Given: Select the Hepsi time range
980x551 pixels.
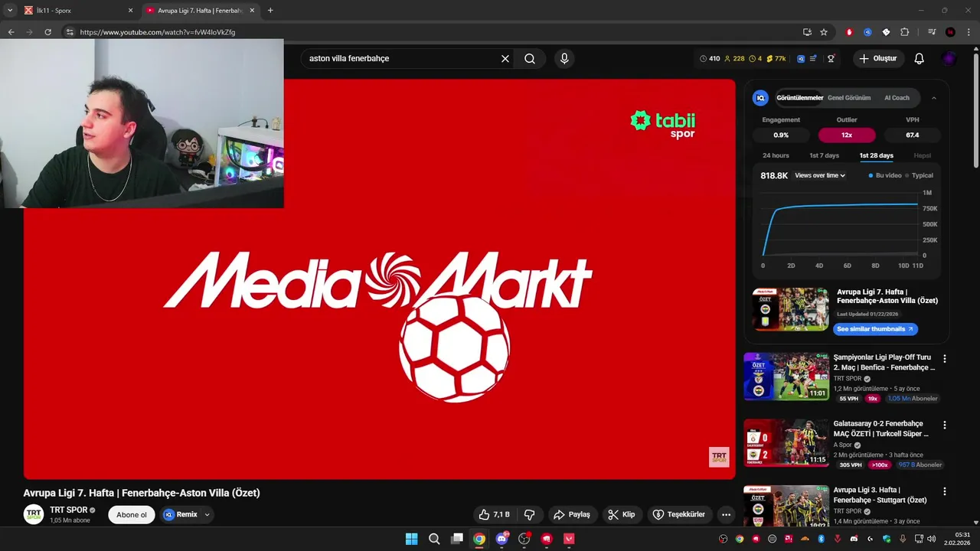Looking at the screenshot, I should (x=923, y=155).
